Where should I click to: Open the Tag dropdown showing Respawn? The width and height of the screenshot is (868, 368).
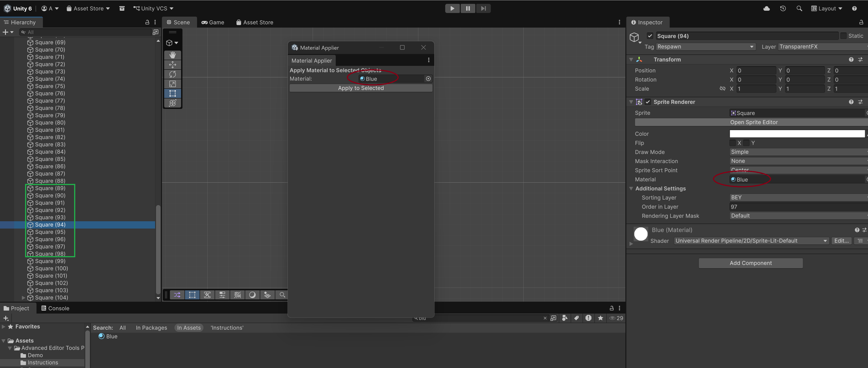(x=706, y=47)
